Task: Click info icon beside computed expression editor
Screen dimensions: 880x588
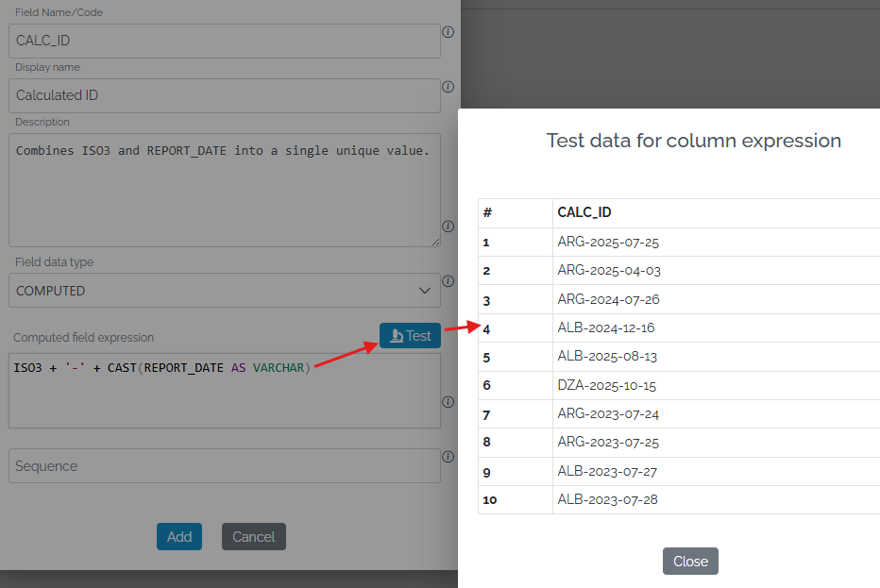Action: click(x=448, y=401)
